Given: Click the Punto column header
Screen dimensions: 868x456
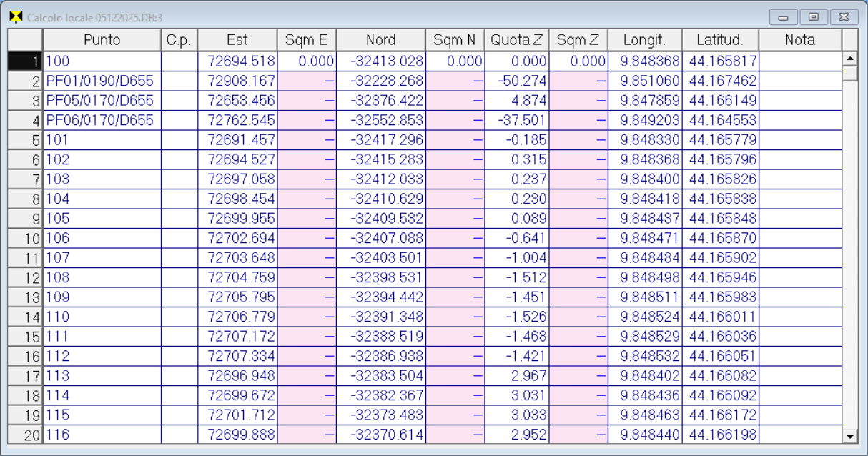Looking at the screenshot, I should click(102, 40).
